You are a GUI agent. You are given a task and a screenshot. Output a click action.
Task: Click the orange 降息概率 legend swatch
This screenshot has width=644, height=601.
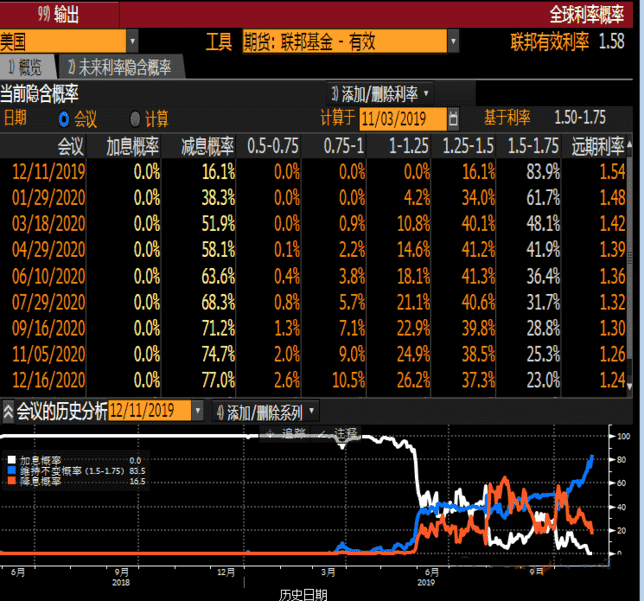(x=11, y=481)
